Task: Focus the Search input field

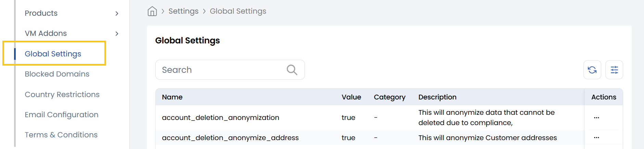Action: (221, 70)
